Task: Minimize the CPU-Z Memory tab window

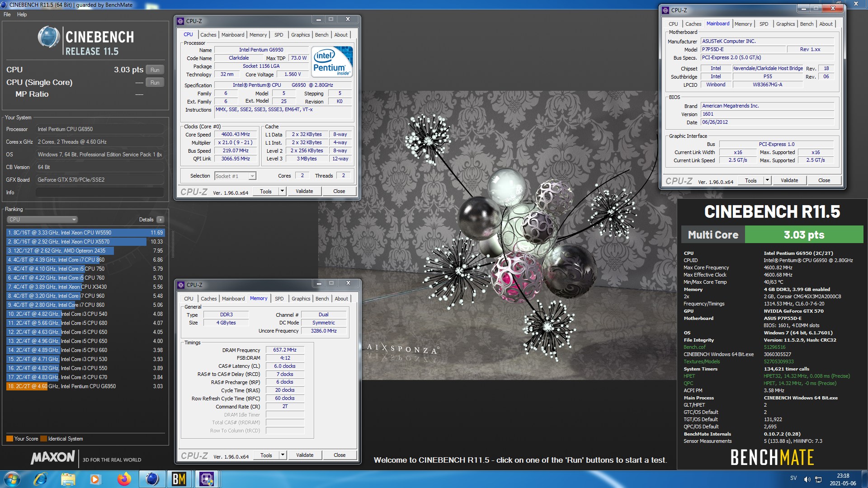Action: tap(319, 283)
